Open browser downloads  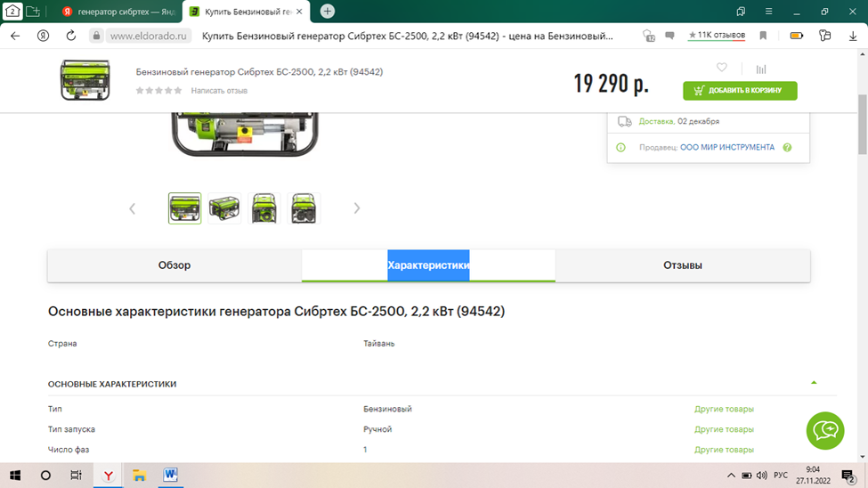(x=853, y=36)
